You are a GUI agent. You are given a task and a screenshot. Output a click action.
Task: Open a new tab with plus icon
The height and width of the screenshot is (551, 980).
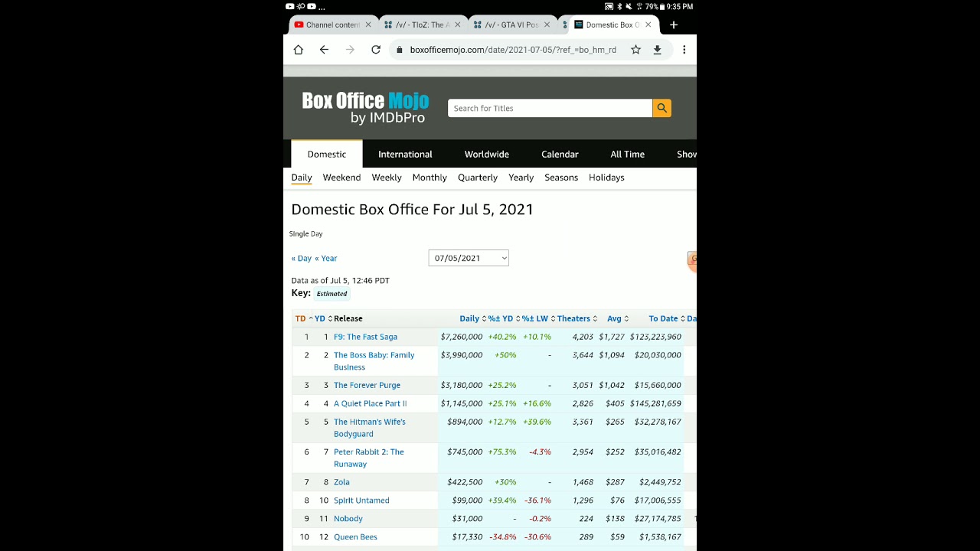674,24
